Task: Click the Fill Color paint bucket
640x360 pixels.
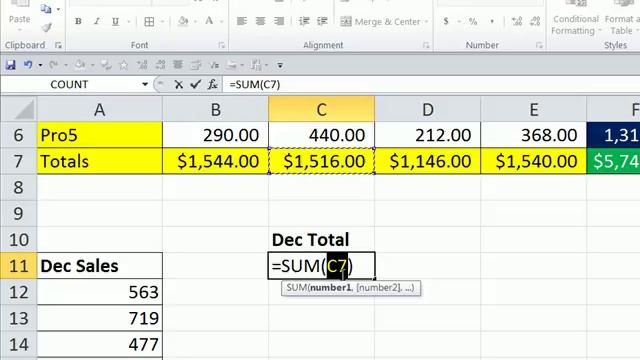Action: click(183, 21)
